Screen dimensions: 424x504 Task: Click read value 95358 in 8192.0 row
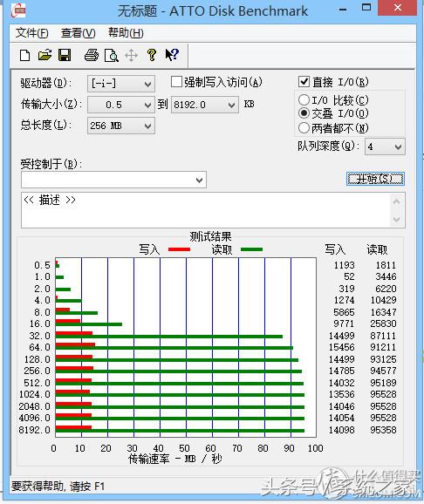tap(383, 430)
